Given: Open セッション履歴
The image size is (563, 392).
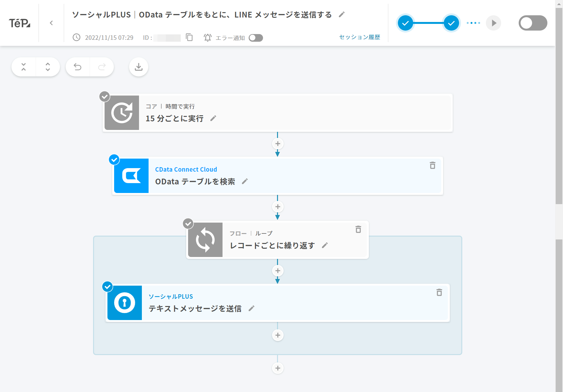Looking at the screenshot, I should (360, 37).
